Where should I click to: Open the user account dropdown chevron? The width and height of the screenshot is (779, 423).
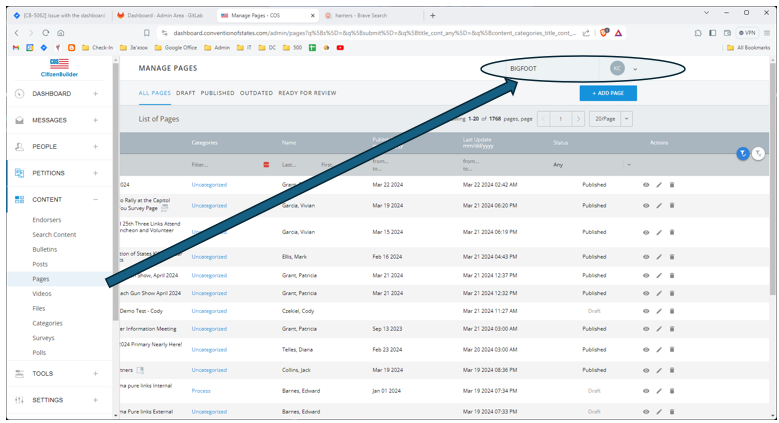[x=636, y=69]
